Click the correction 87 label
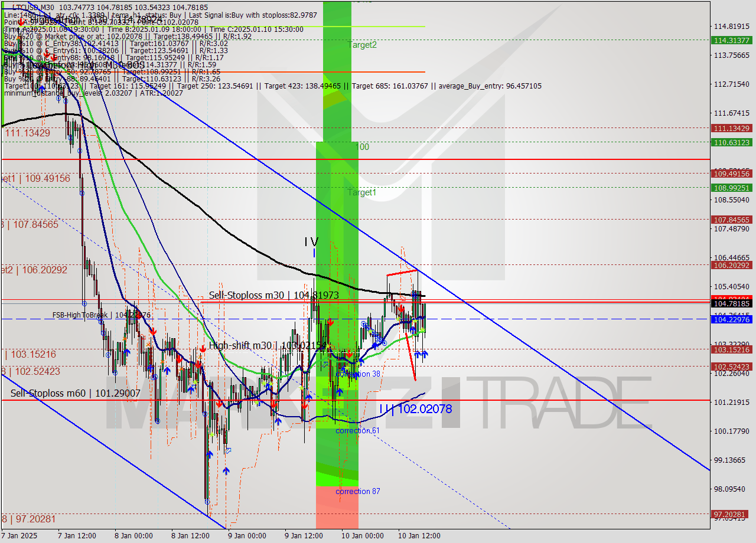This screenshot has height=543, width=756. 357,492
